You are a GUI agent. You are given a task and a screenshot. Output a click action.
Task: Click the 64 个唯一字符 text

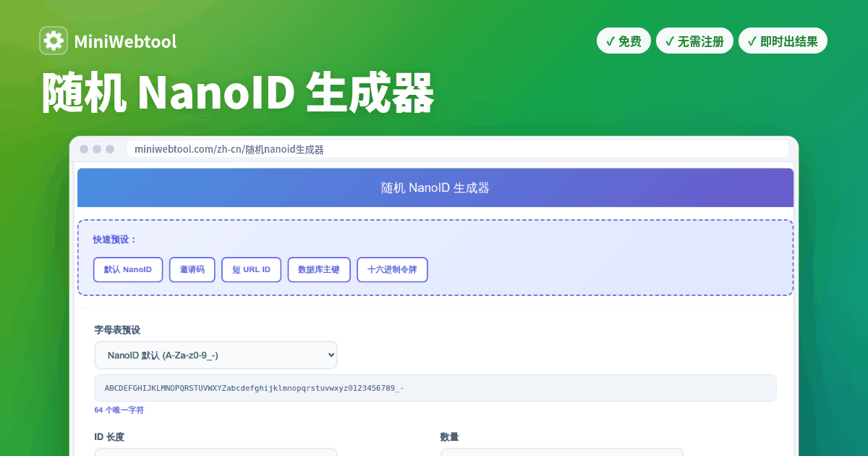119,410
